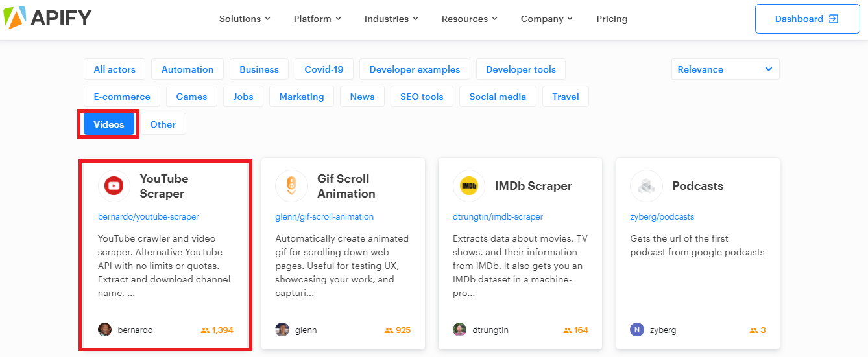868x357 pixels.
Task: Filter by Jobs category
Action: point(243,97)
